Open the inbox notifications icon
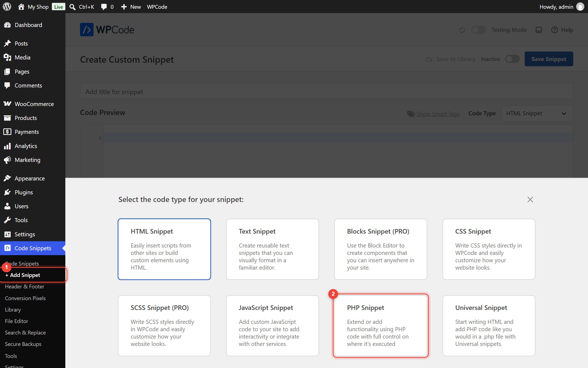588x368 pixels. click(539, 30)
